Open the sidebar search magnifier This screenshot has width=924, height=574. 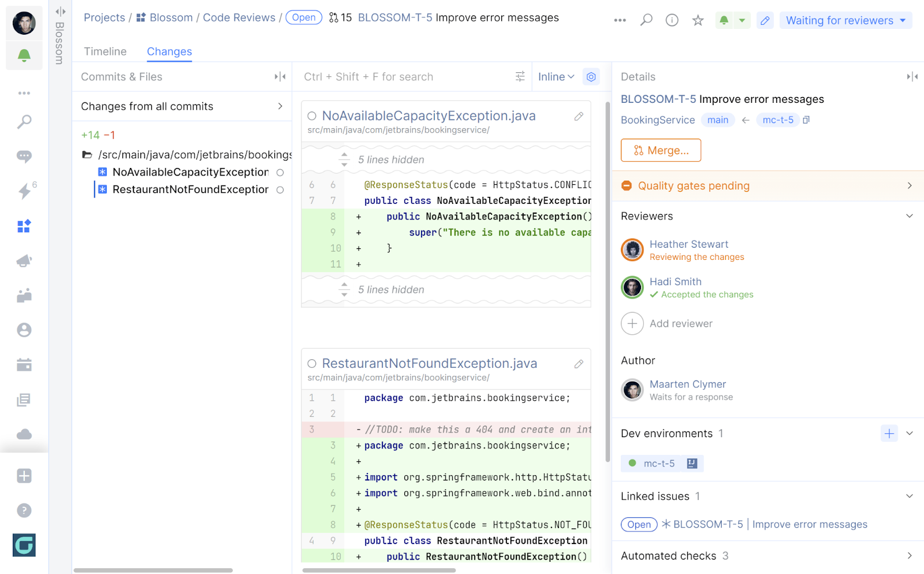point(24,122)
